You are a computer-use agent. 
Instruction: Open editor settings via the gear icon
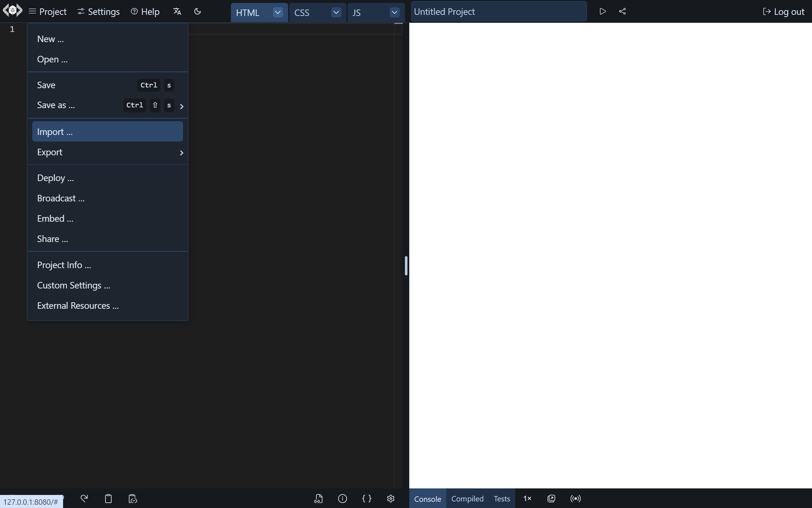391,499
